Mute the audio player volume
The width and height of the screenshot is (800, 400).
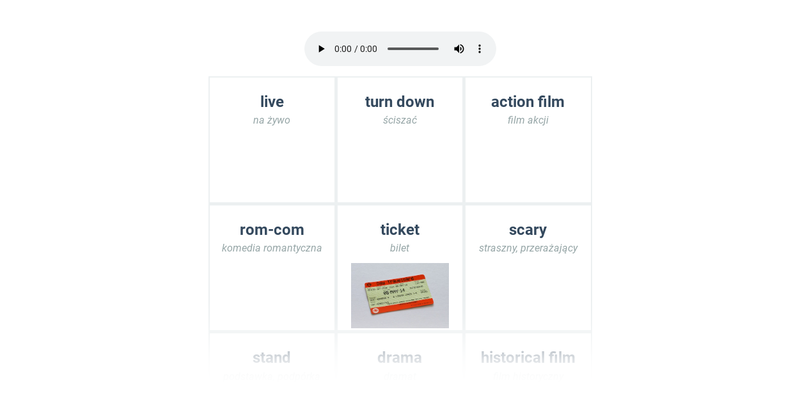coord(459,49)
